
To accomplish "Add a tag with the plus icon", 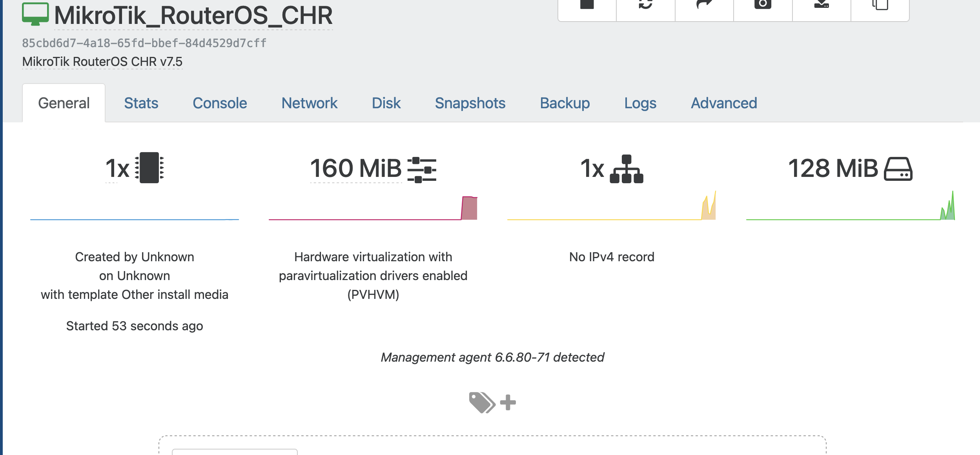I will coord(508,402).
